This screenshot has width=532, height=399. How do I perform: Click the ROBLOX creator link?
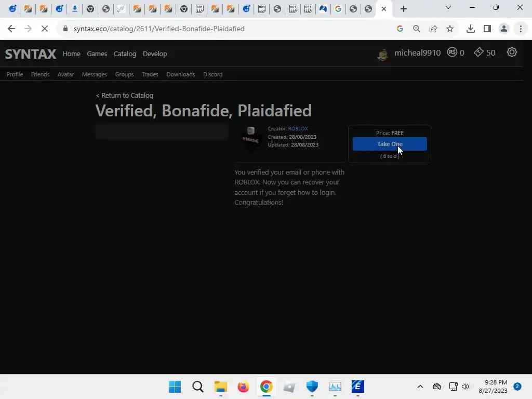coord(298,129)
